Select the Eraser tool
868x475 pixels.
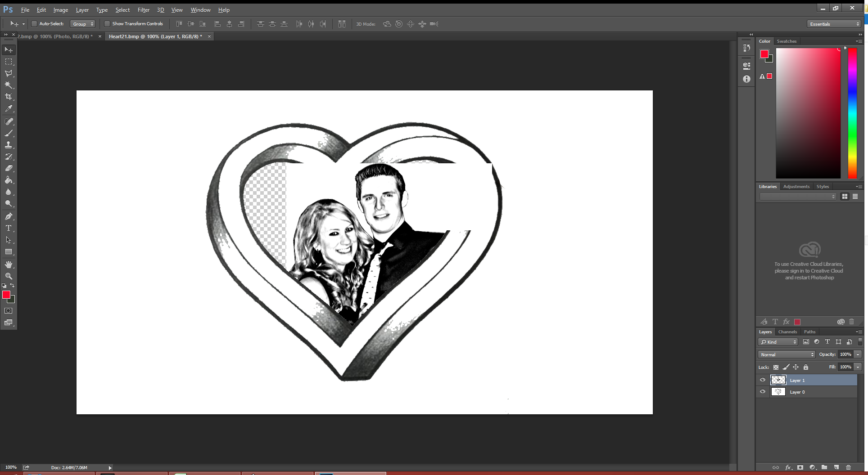[x=9, y=168]
